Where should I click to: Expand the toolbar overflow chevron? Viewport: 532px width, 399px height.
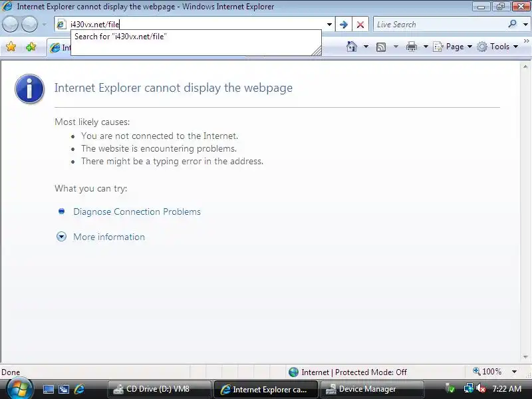[527, 41]
